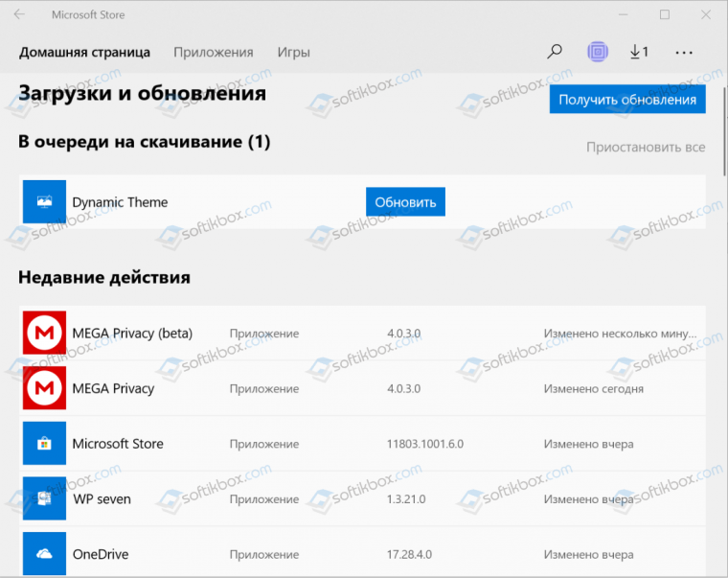Select OneDrive row name
This screenshot has width=728, height=578.
point(101,554)
